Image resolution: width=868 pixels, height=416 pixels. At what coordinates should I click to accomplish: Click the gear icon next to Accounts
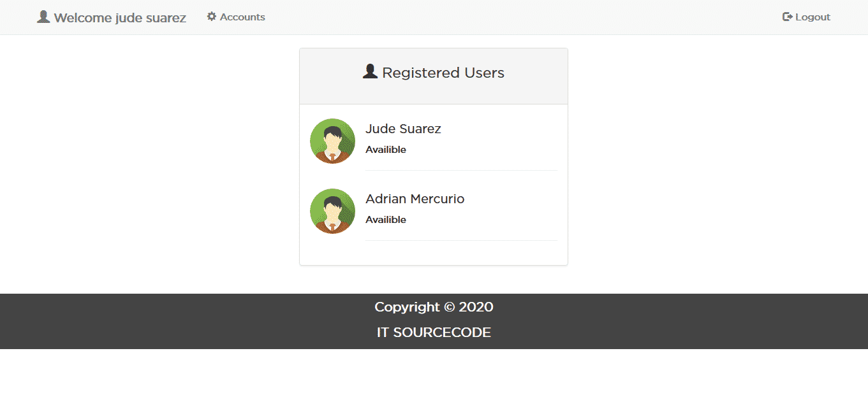point(211,17)
